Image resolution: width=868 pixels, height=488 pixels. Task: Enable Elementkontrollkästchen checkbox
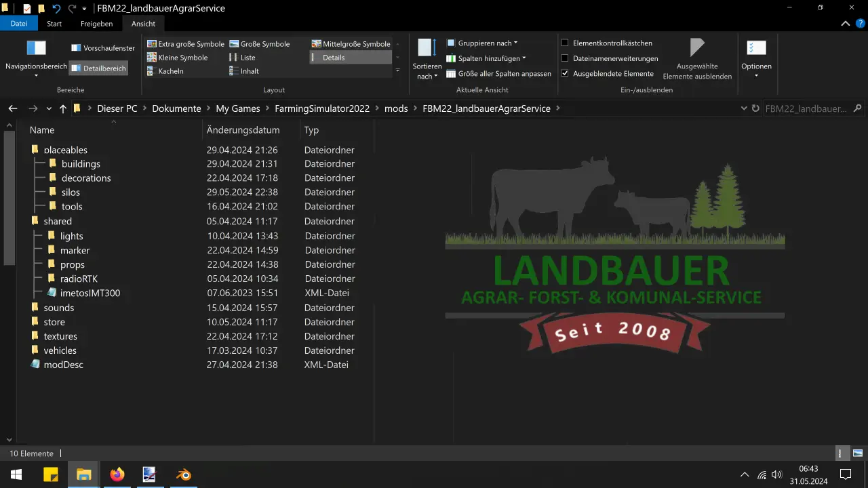click(x=565, y=43)
